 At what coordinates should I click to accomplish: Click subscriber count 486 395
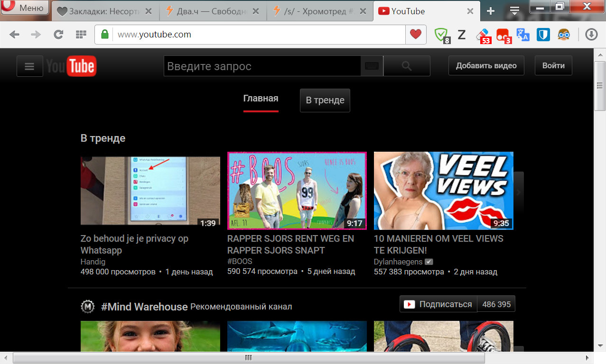pos(496,304)
